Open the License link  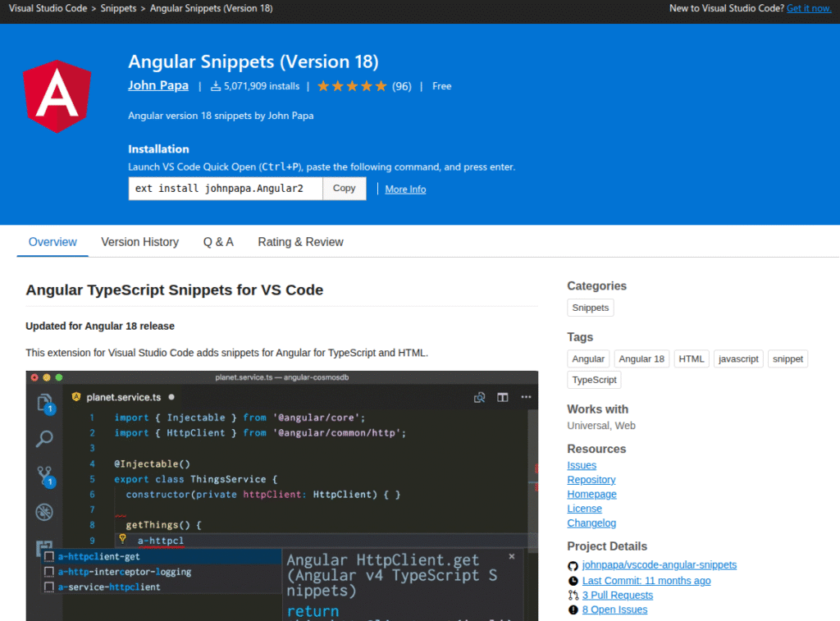[584, 509]
